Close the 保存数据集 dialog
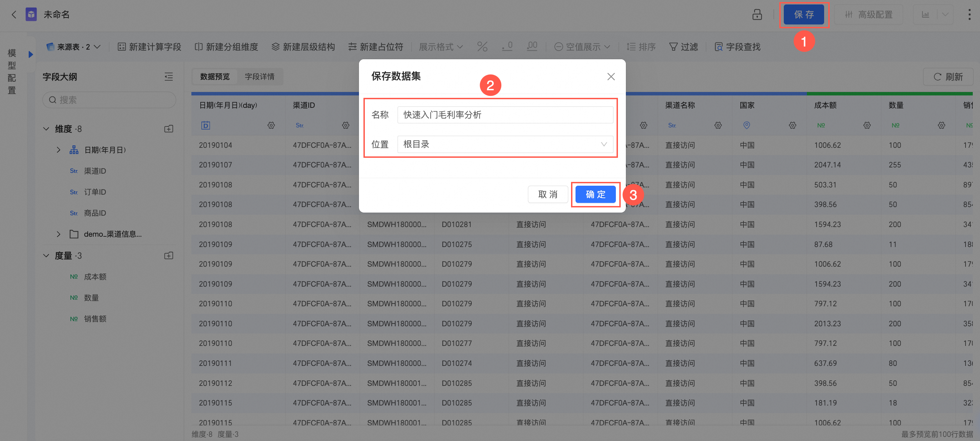The image size is (980, 441). [x=611, y=76]
